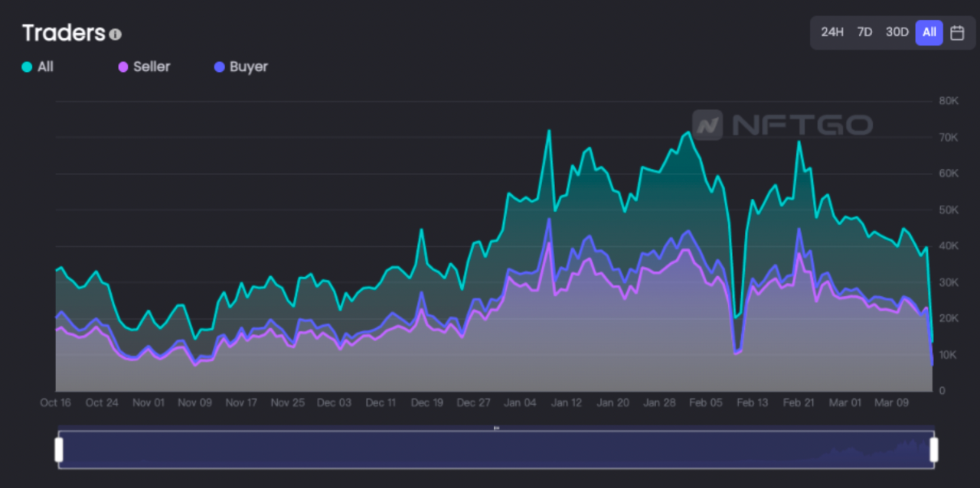Image resolution: width=980 pixels, height=488 pixels.
Task: Switch time range to 24H
Action: point(832,32)
